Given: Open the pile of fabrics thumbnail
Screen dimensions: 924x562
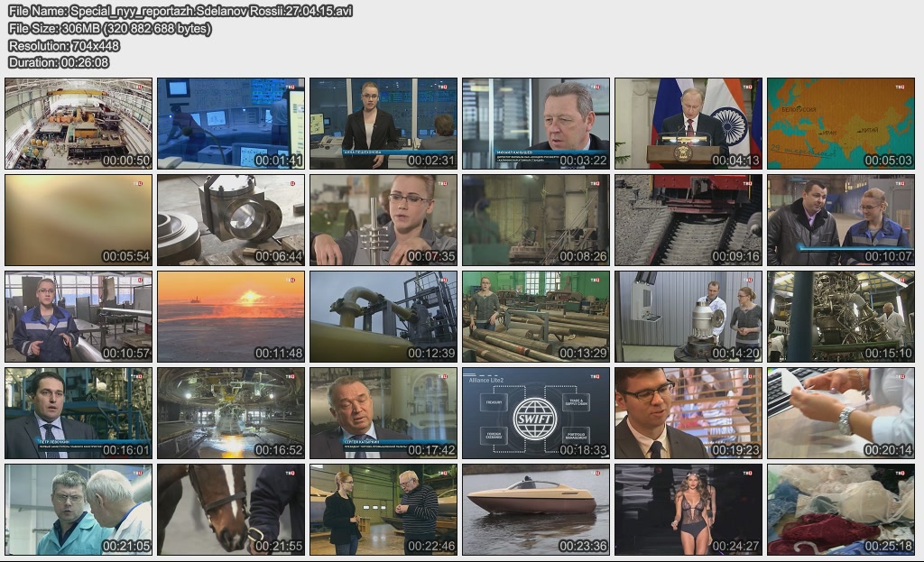Looking at the screenshot, I should [840, 510].
